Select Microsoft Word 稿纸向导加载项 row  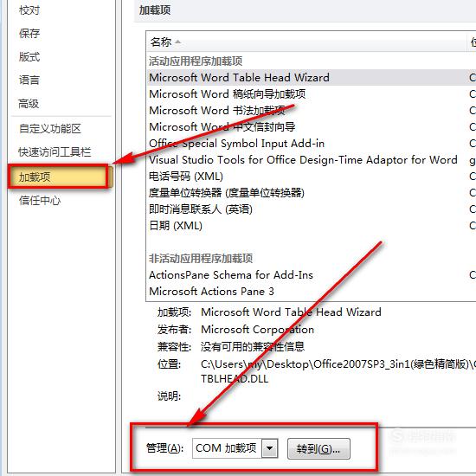(x=312, y=94)
